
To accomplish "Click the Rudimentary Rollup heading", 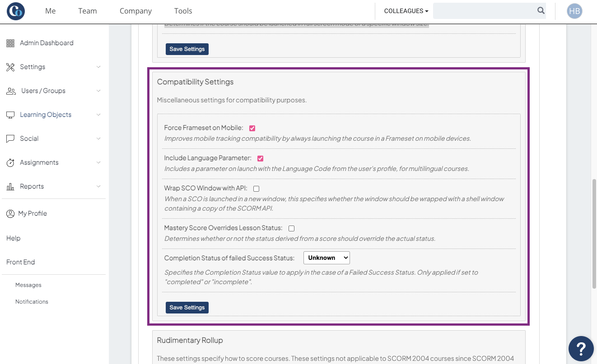I will pos(190,341).
